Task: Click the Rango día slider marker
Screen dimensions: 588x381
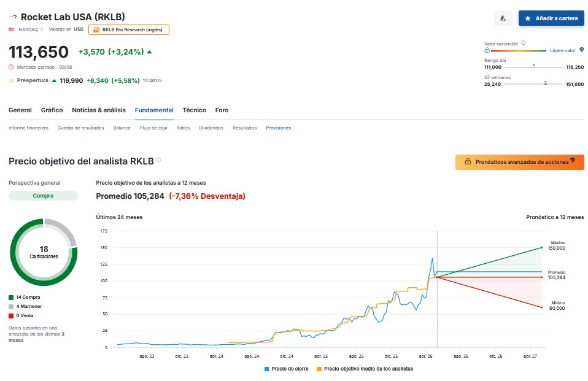Action: click(534, 66)
